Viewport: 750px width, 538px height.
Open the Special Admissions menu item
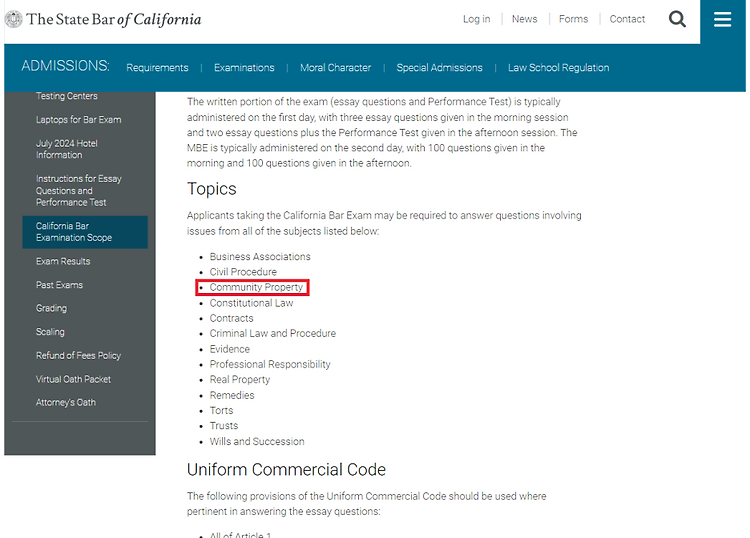click(x=439, y=68)
